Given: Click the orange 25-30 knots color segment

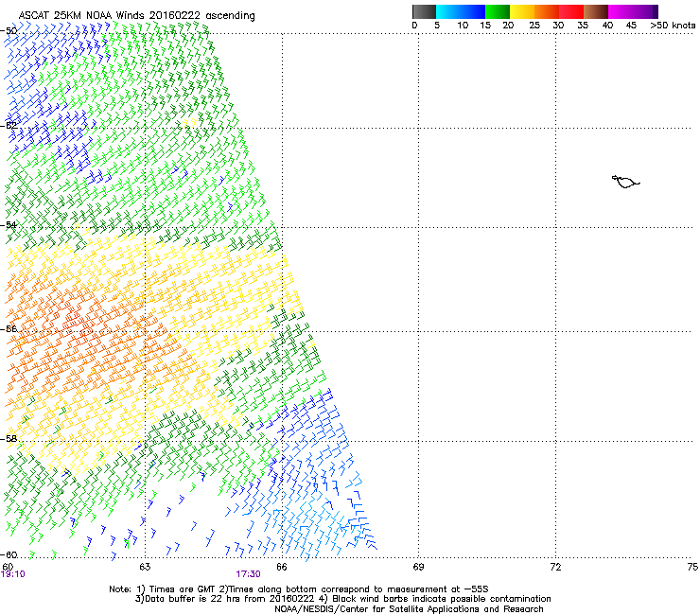Looking at the screenshot, I should [547, 11].
